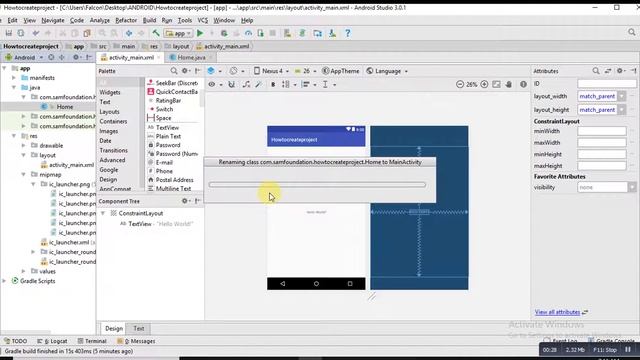Open the Attributes gear settings icon
The height and width of the screenshot is (360, 640).
click(620, 71)
